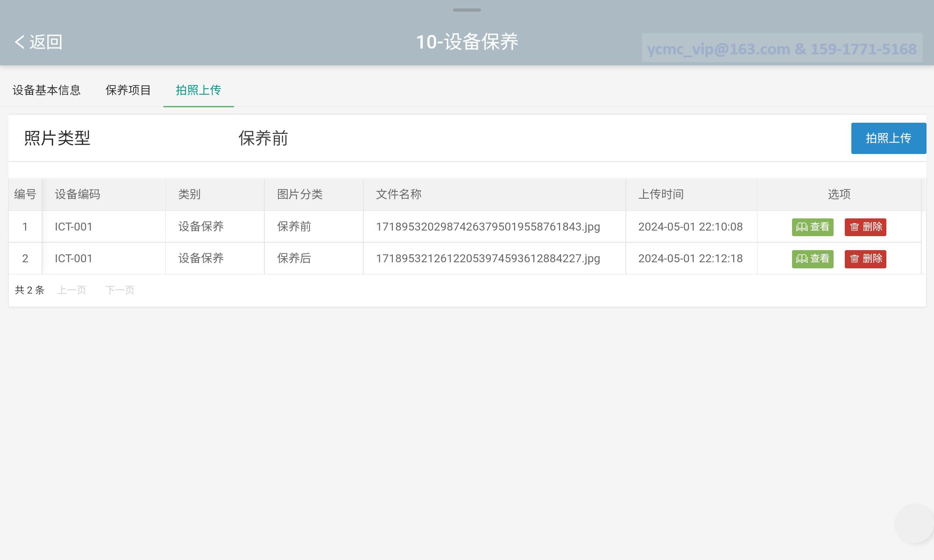
Task: Click the 图片分类 column header
Action: [x=299, y=194]
